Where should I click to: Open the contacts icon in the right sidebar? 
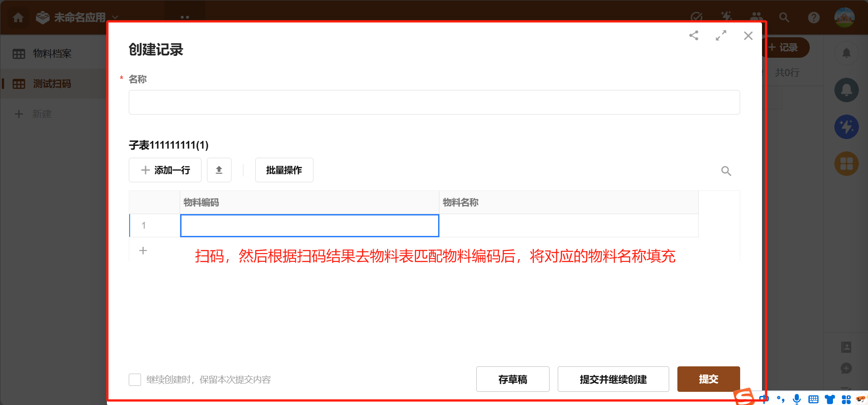[846, 347]
